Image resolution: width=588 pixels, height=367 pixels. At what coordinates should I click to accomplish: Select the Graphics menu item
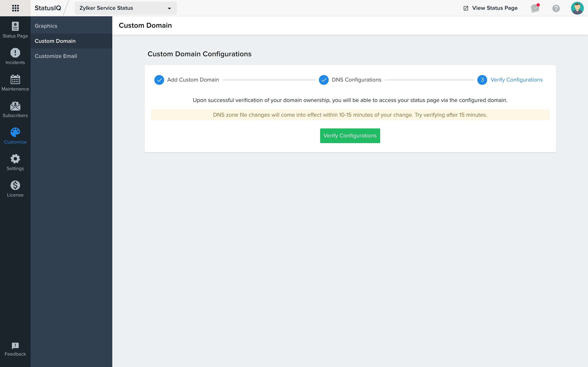71,26
